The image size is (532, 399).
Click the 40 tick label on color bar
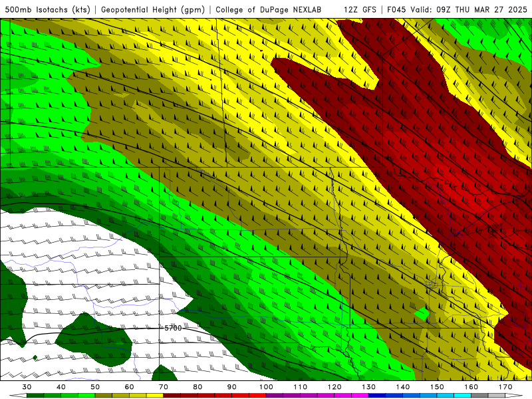[61, 387]
